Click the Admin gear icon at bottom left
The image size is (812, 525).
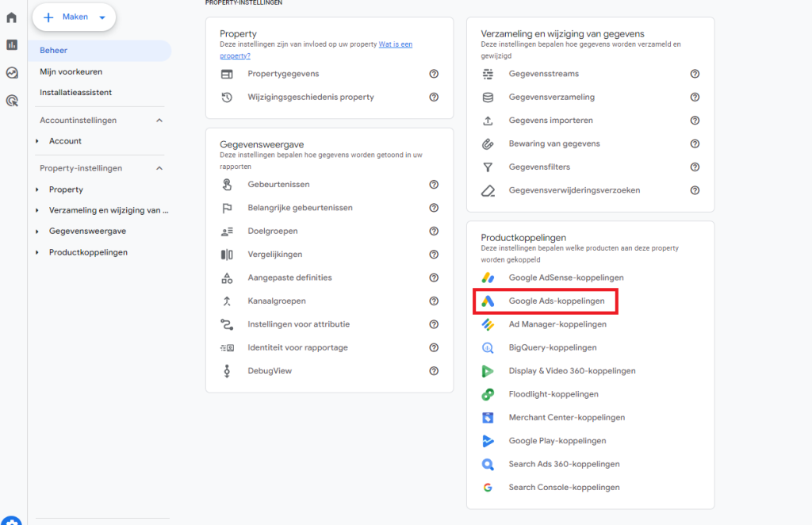[12, 519]
